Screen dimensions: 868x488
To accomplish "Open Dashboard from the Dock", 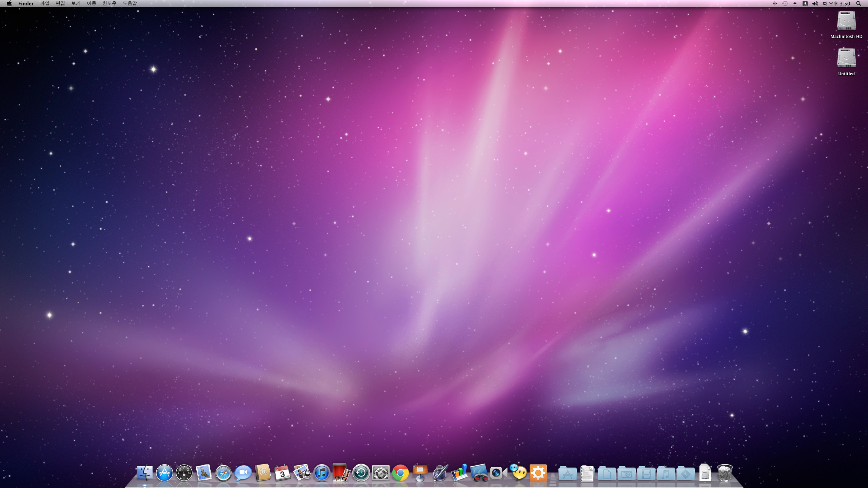I will [184, 472].
